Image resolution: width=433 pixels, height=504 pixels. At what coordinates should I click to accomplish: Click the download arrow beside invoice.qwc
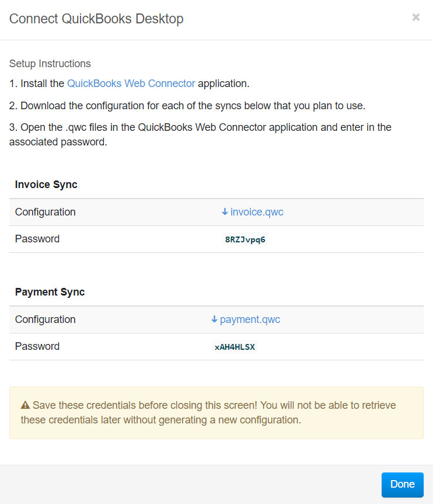click(225, 212)
